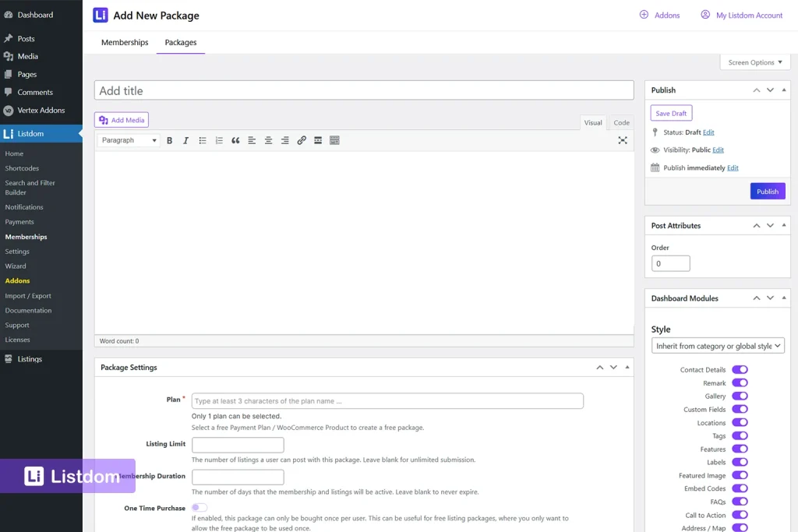
Task: Switch to the Memberships tab
Action: tap(124, 42)
